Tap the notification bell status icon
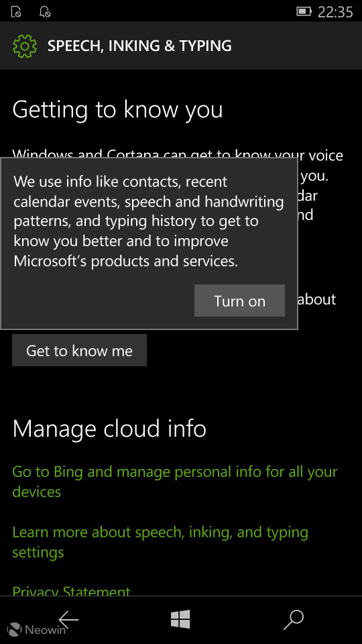 point(44,12)
